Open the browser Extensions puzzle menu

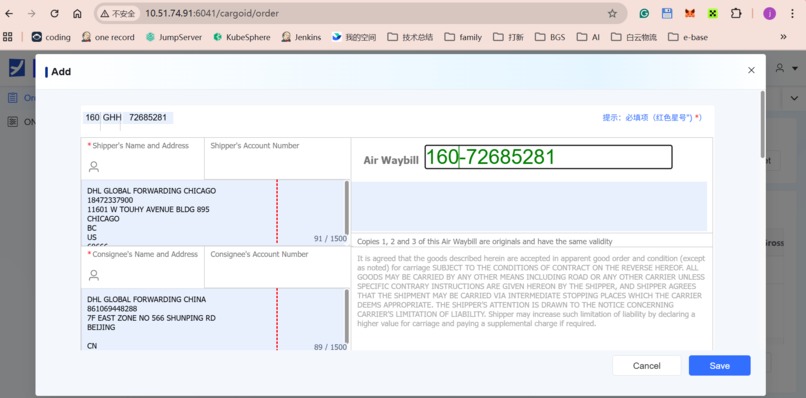click(x=736, y=14)
